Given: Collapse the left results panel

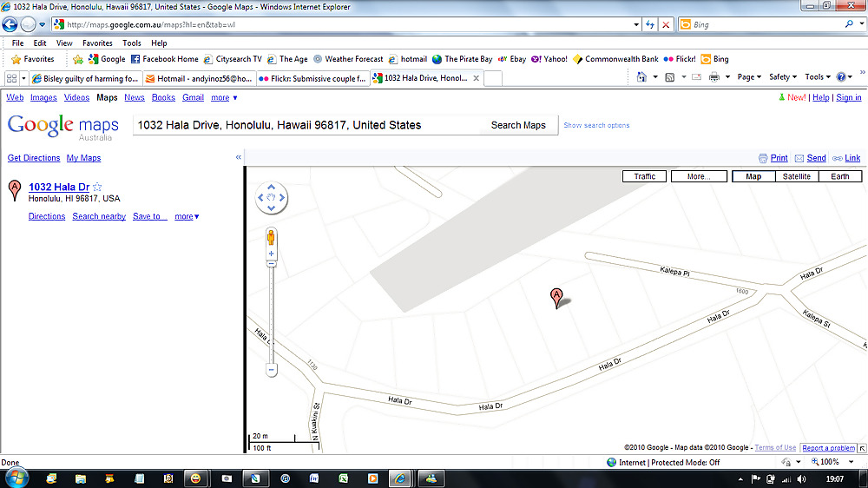Looking at the screenshot, I should pyautogui.click(x=239, y=158).
